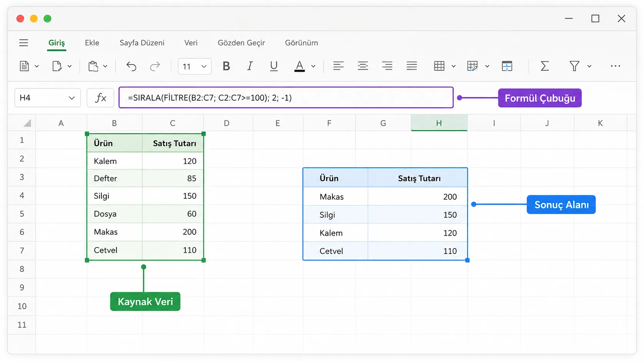
Task: Toggle italic formatting
Action: point(250,66)
